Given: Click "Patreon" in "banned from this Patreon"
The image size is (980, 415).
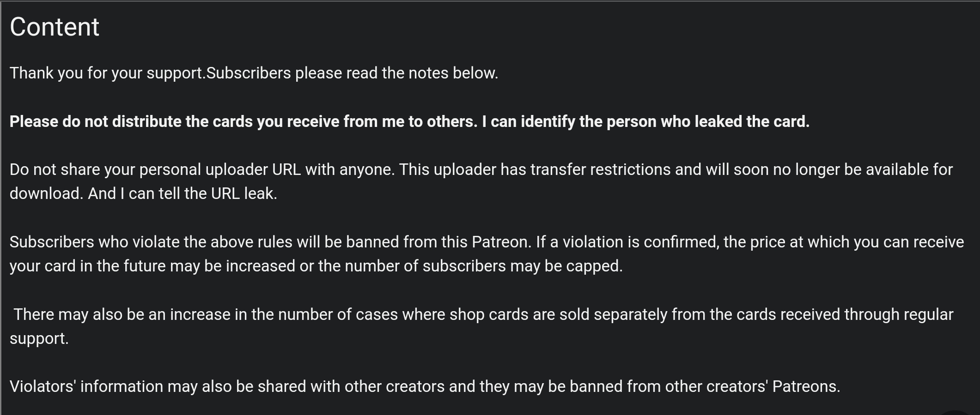Looking at the screenshot, I should [500, 242].
